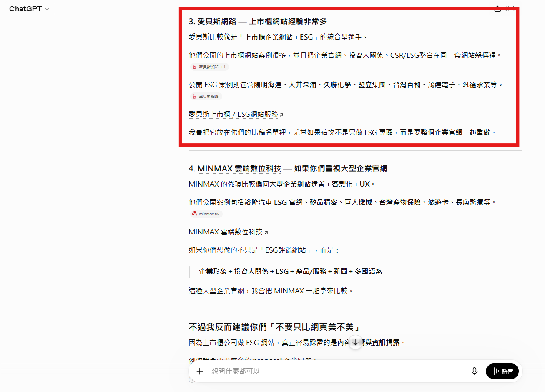Viewport: 545px width, 392px height.
Task: Open the 愛貝斯網路 citation chip under ESG 案例 line
Action: [206, 96]
